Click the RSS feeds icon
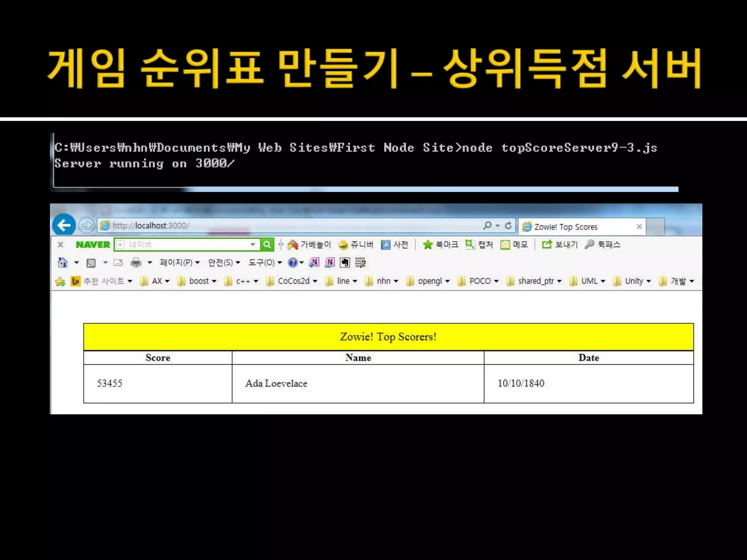The width and height of the screenshot is (747, 560). 91,262
